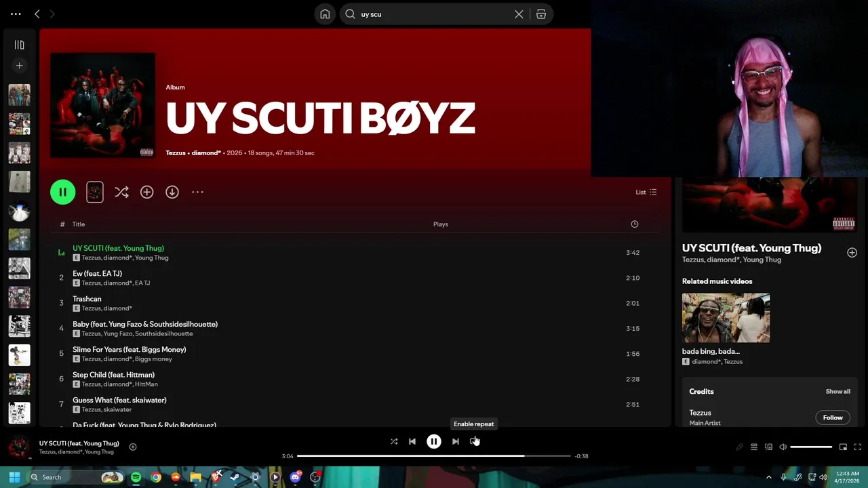Open the now-playing cover art in bottom bar
The height and width of the screenshot is (488, 868).
click(19, 447)
